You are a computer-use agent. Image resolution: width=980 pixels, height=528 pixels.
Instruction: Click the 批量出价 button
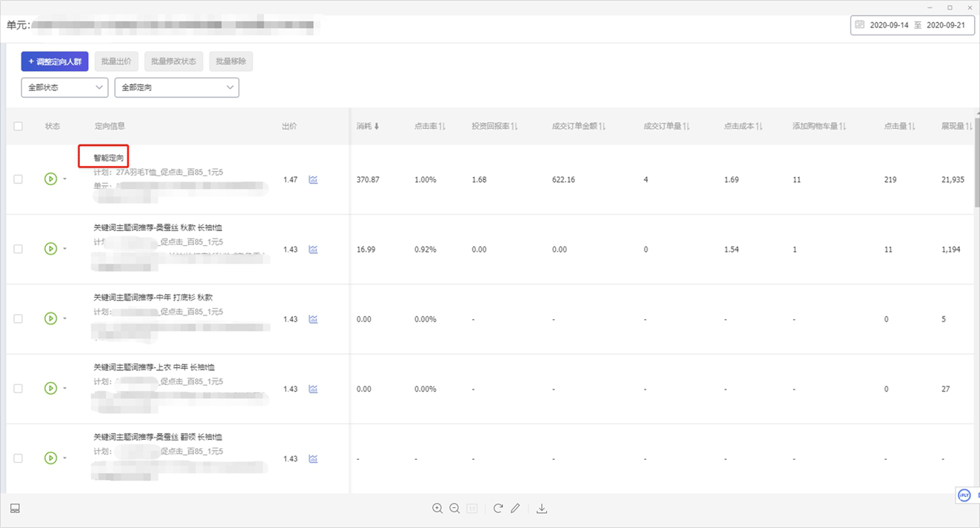pyautogui.click(x=116, y=61)
